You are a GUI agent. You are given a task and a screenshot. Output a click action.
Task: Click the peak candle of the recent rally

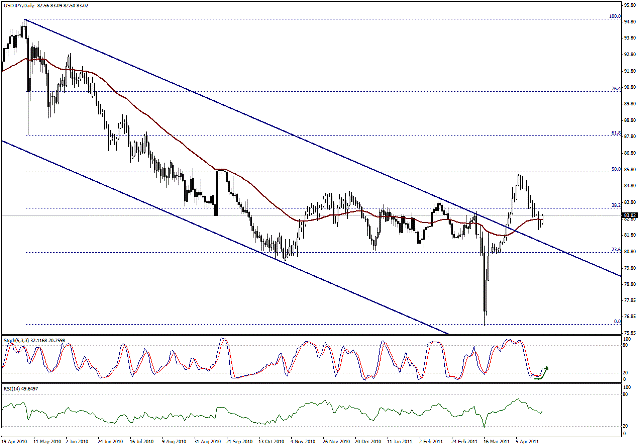pos(520,176)
